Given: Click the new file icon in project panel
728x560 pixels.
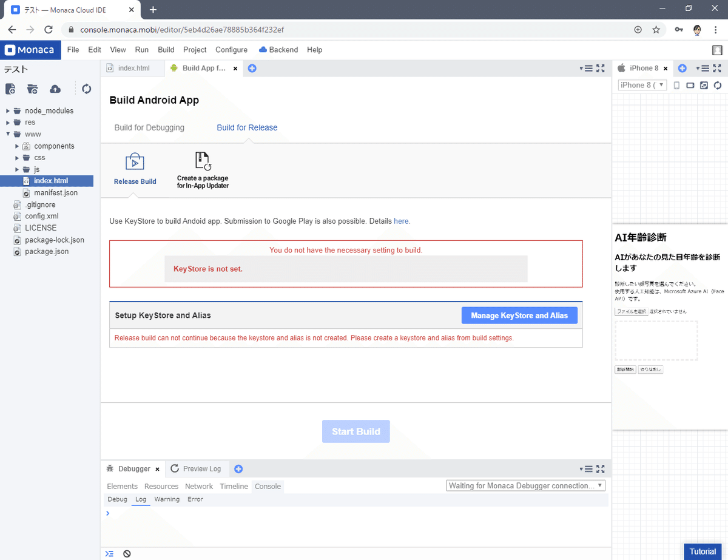Looking at the screenshot, I should [10, 89].
